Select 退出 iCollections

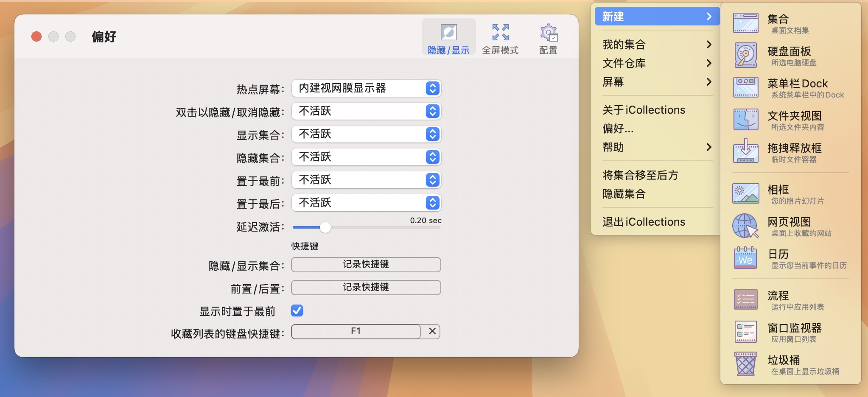click(x=644, y=221)
